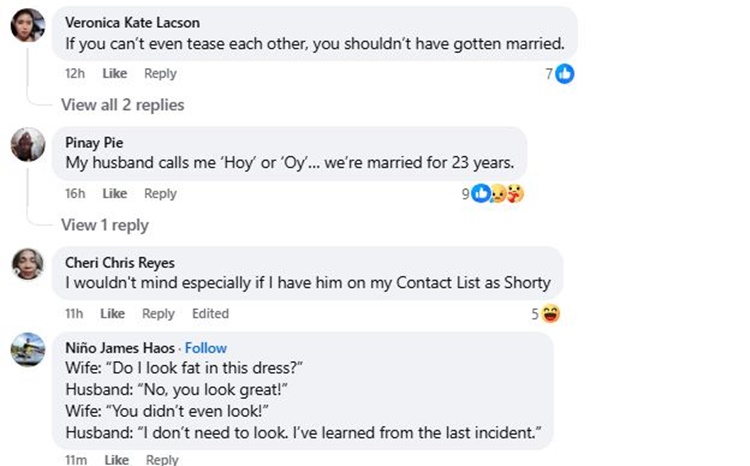This screenshot has width=750, height=466.
Task: Expand View 1 reply under Pinay Pie
Action: tap(104, 224)
